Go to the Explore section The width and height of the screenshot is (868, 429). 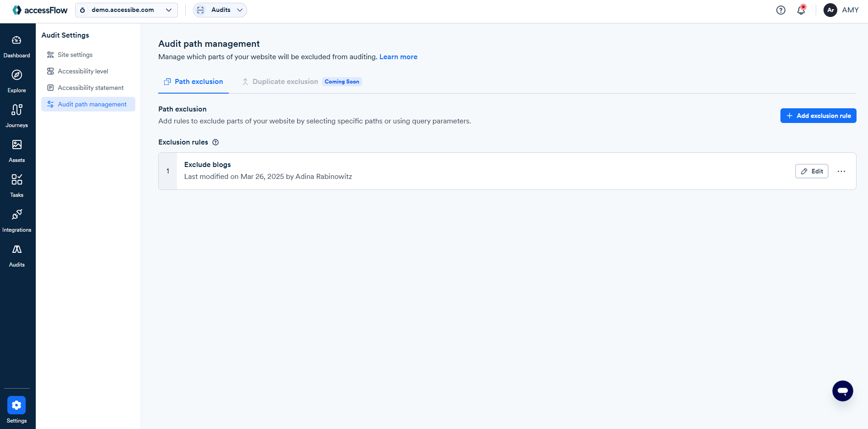point(17,81)
